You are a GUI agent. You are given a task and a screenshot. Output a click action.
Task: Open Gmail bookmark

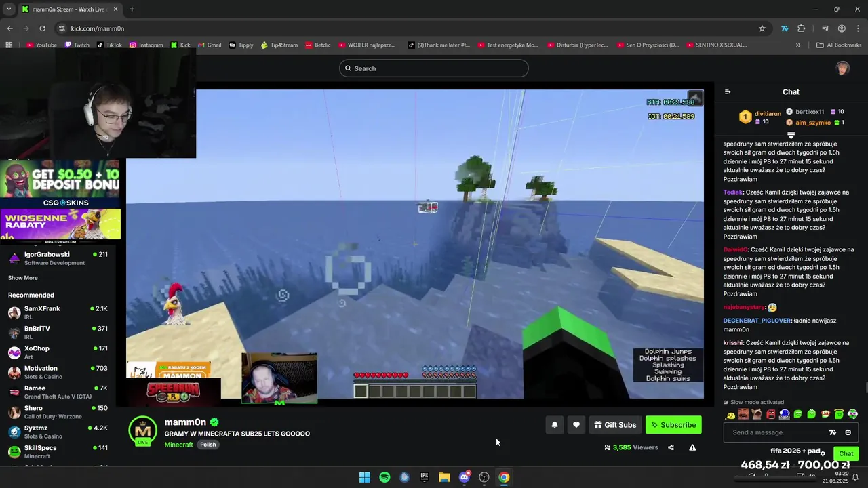pyautogui.click(x=209, y=45)
